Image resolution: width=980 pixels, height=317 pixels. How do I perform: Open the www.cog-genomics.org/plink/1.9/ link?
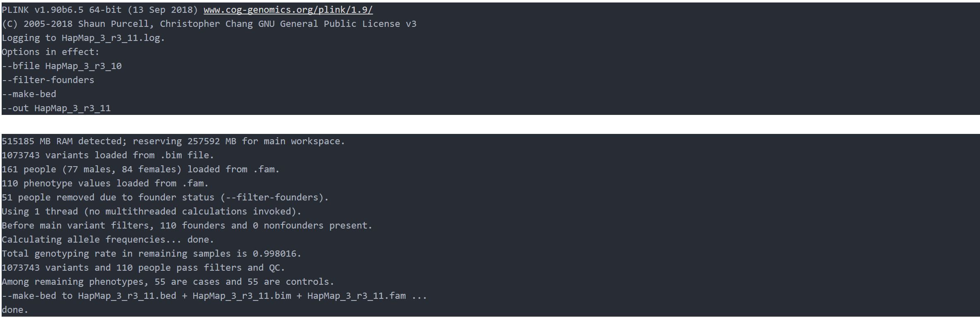point(288,10)
